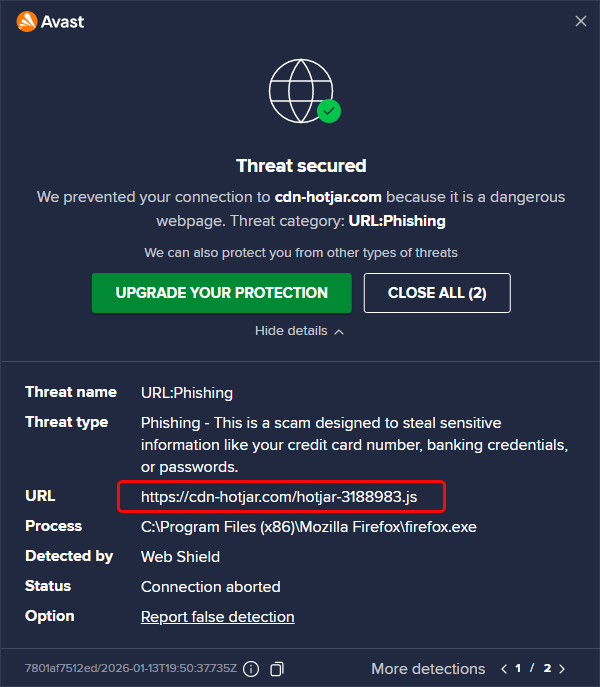600x687 pixels.
Task: Click the green checkmark badge
Action: click(329, 111)
